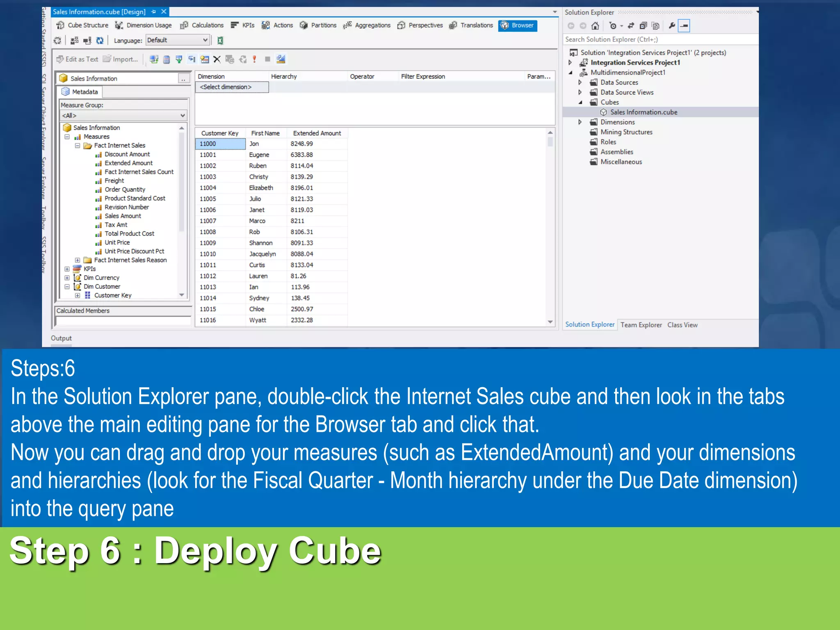
Task: Open the Measure Group dropdown
Action: (x=123, y=116)
